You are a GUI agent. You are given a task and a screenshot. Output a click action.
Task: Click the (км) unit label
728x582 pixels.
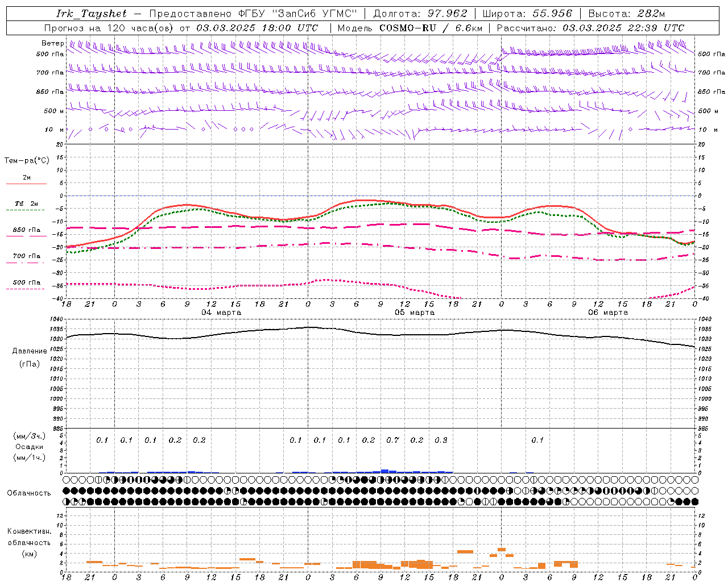[30, 554]
